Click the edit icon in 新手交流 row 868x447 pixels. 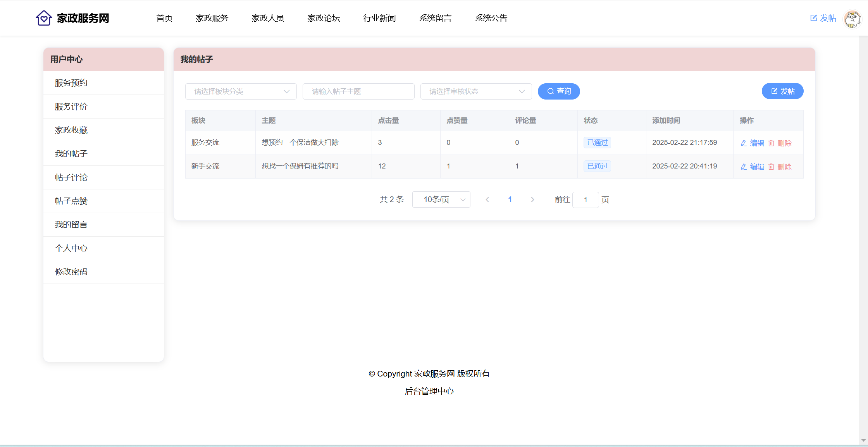point(744,167)
